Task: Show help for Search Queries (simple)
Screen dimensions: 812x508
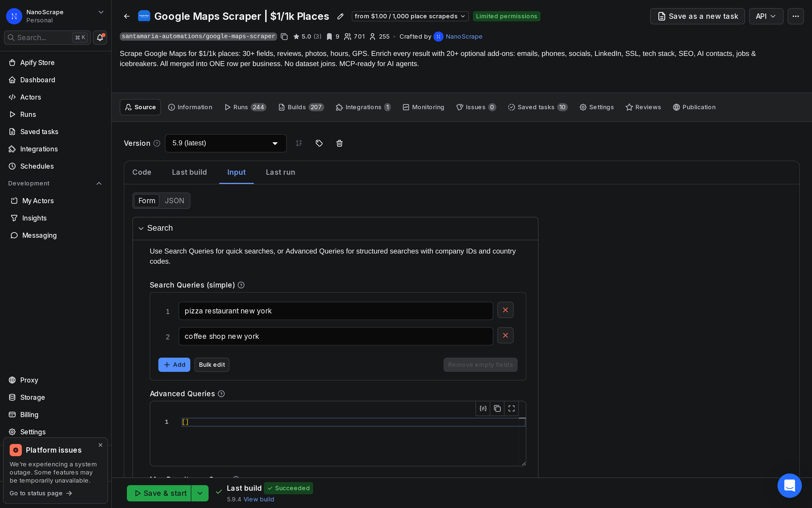Action: coord(241,285)
